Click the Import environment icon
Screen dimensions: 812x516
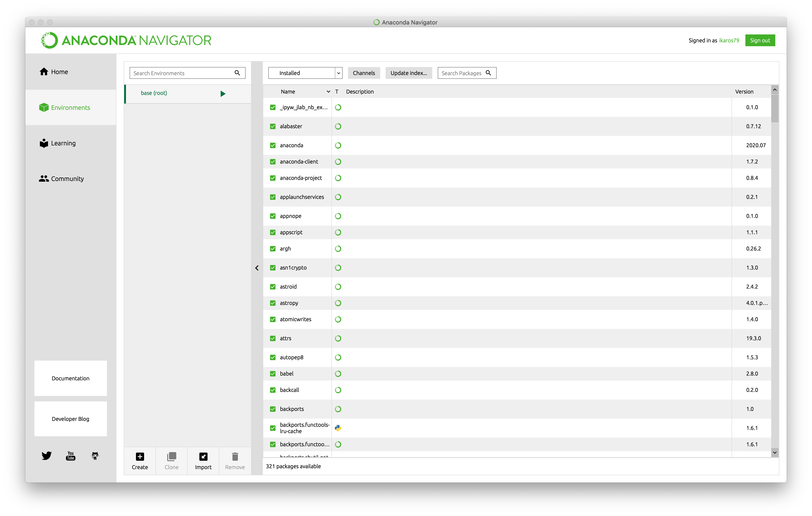(x=203, y=456)
